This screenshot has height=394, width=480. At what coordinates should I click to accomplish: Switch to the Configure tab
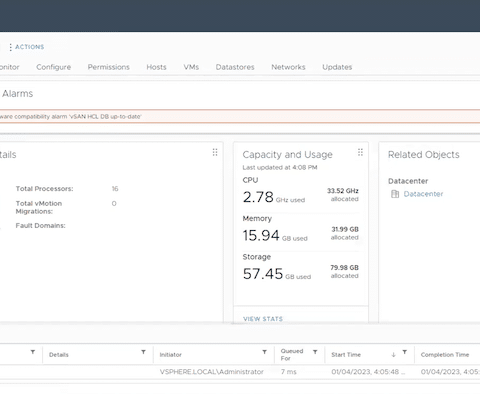coord(54,67)
